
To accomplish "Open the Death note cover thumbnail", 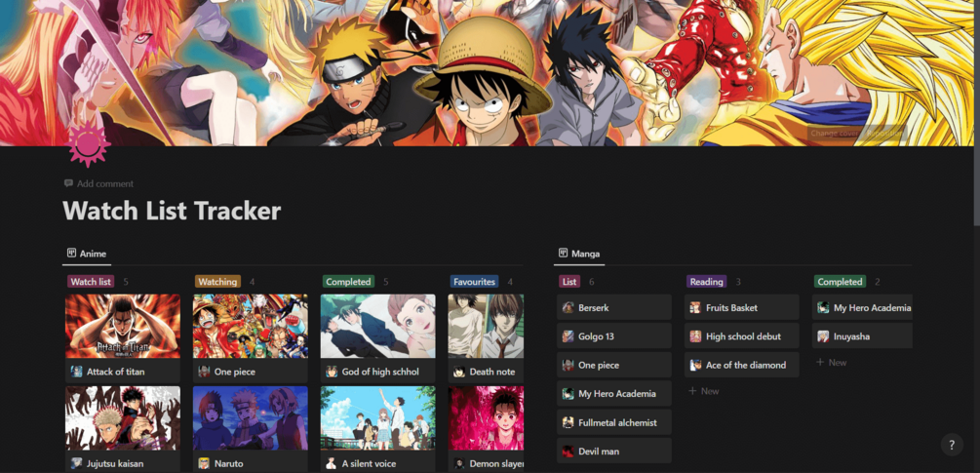I will pos(486,326).
